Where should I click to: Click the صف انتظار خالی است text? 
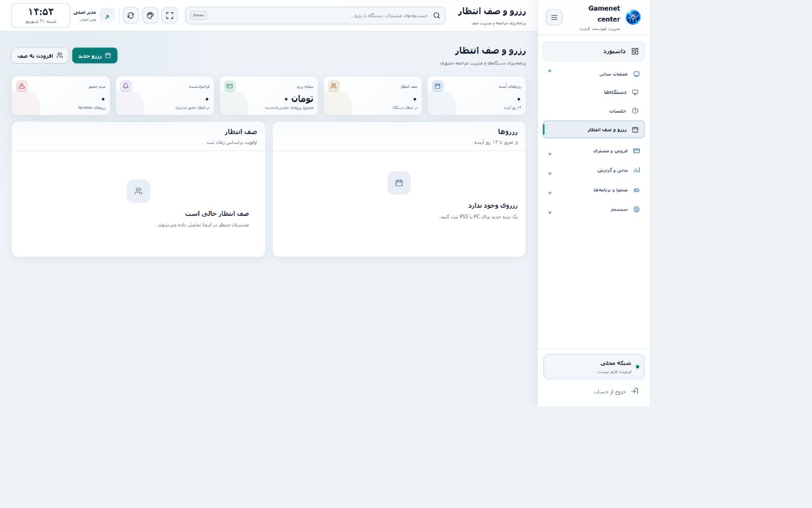tap(217, 213)
